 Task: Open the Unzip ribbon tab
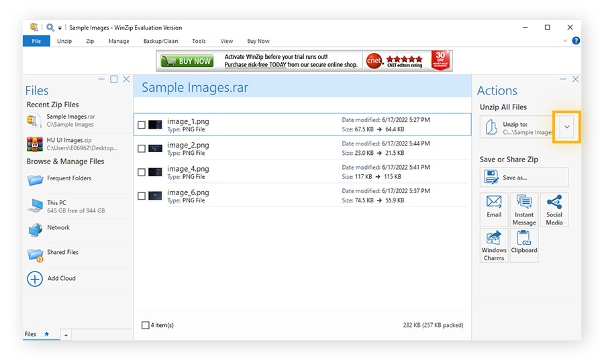(x=64, y=41)
